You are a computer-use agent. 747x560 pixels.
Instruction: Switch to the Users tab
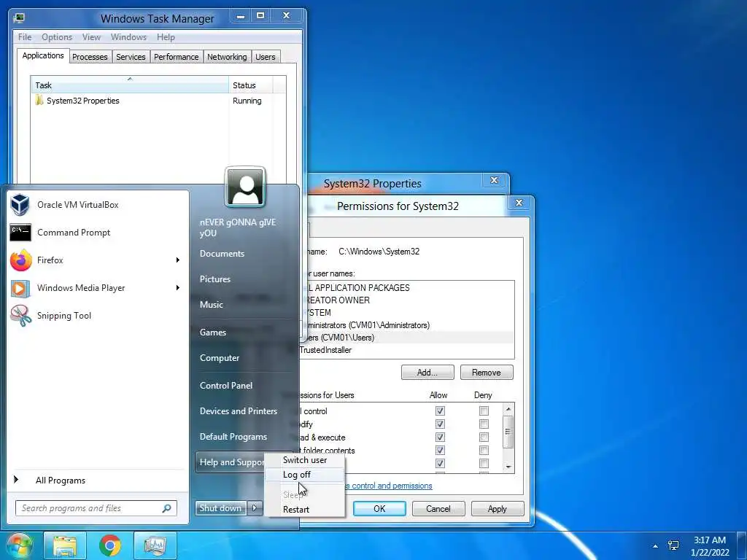tap(266, 57)
